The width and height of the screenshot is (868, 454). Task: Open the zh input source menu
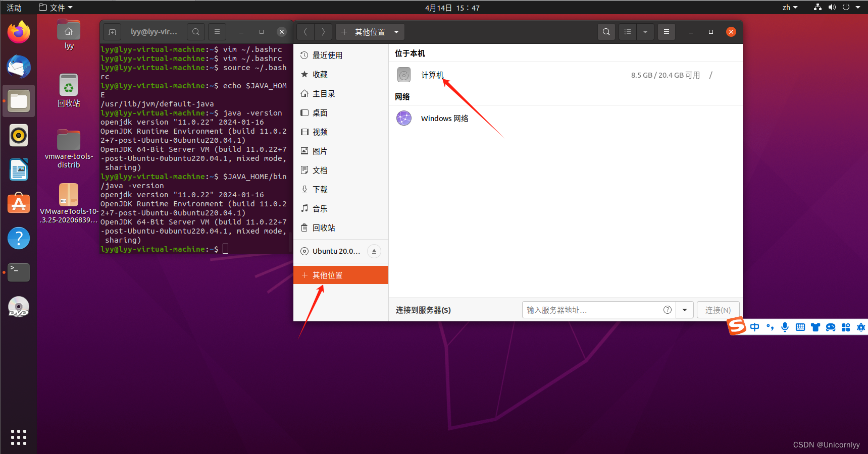point(790,8)
